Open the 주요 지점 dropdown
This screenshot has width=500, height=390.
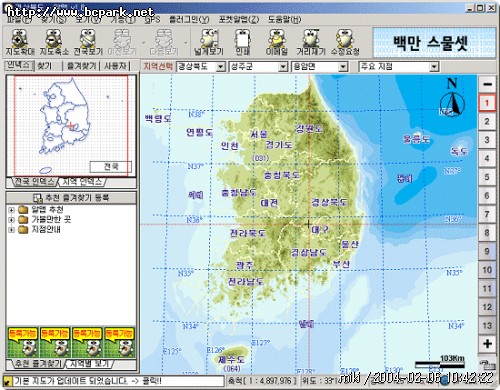pos(433,67)
